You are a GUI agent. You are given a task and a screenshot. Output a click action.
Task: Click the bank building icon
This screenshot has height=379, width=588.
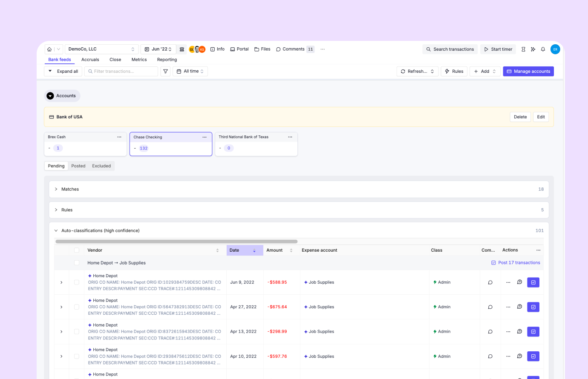coord(182,49)
